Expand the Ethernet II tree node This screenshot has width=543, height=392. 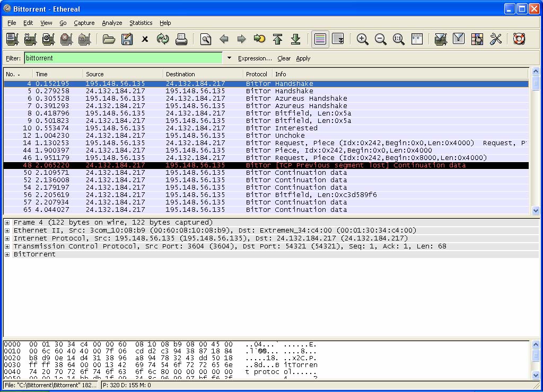7,230
